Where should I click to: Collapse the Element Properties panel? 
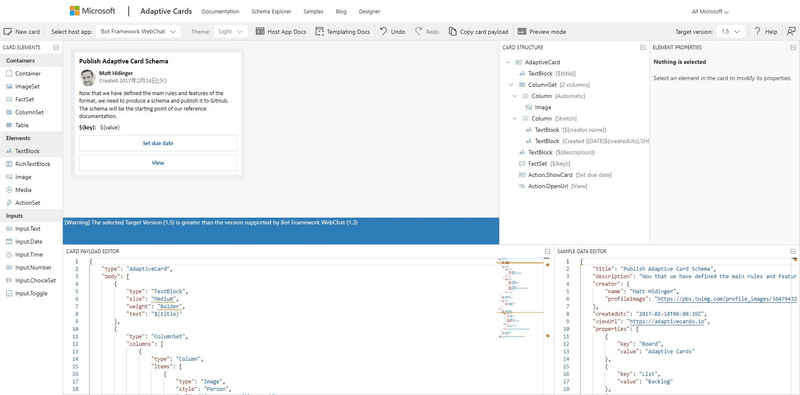coord(793,47)
